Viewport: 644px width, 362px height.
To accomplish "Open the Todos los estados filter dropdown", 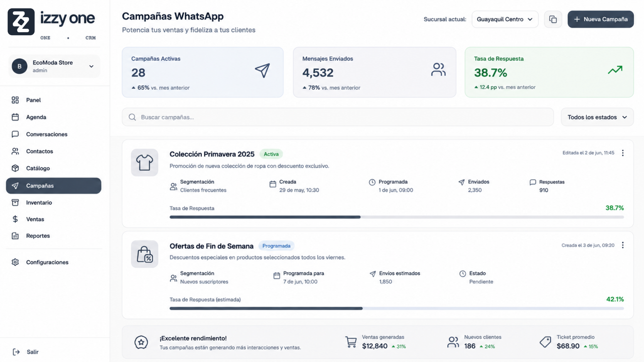I will point(597,117).
